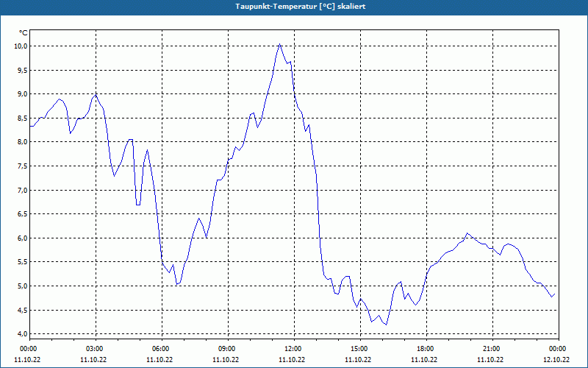
Task: Click the 10,0 y-axis label
Action: coord(21,46)
